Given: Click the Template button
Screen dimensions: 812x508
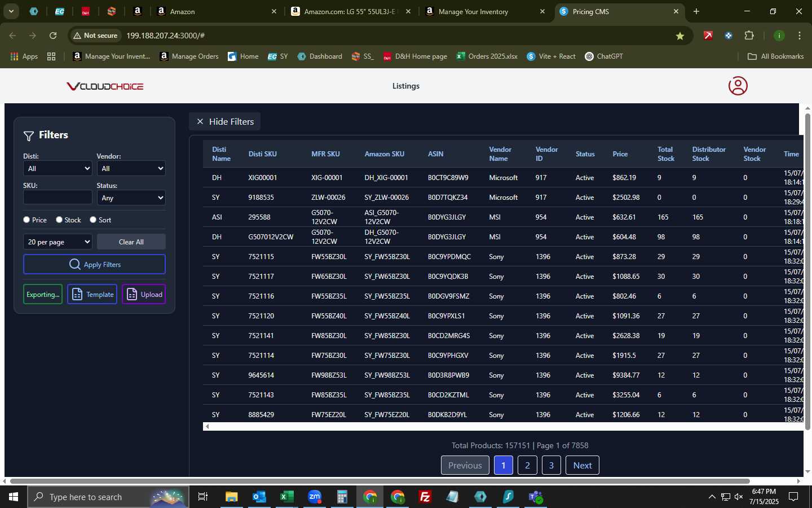Looking at the screenshot, I should (x=92, y=294).
